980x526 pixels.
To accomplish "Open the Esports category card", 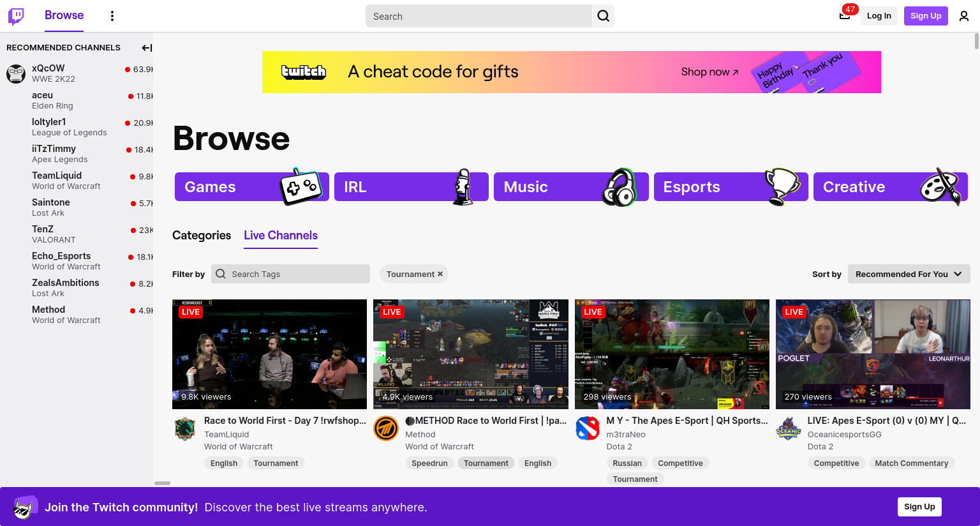I will (x=731, y=187).
